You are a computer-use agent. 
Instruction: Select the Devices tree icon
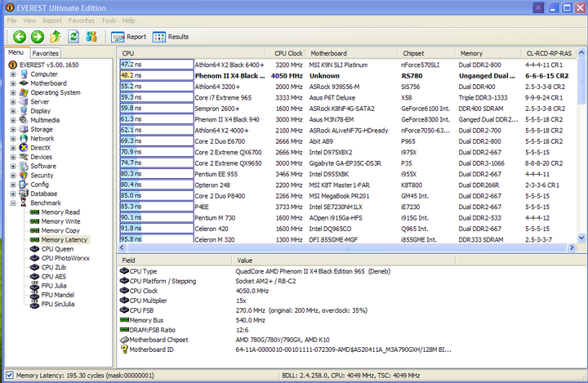[24, 157]
